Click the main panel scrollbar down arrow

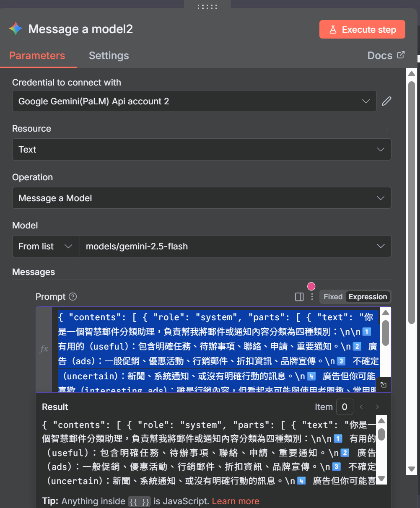point(412,469)
